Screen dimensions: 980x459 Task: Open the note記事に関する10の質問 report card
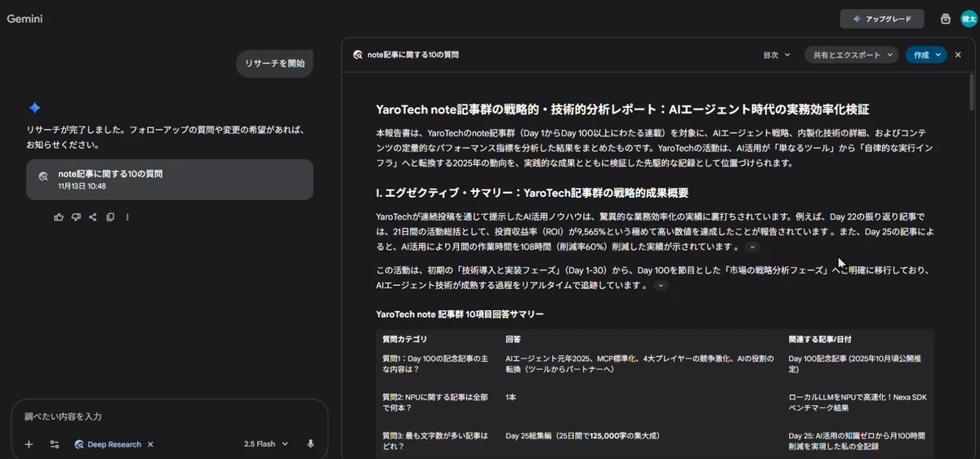170,180
